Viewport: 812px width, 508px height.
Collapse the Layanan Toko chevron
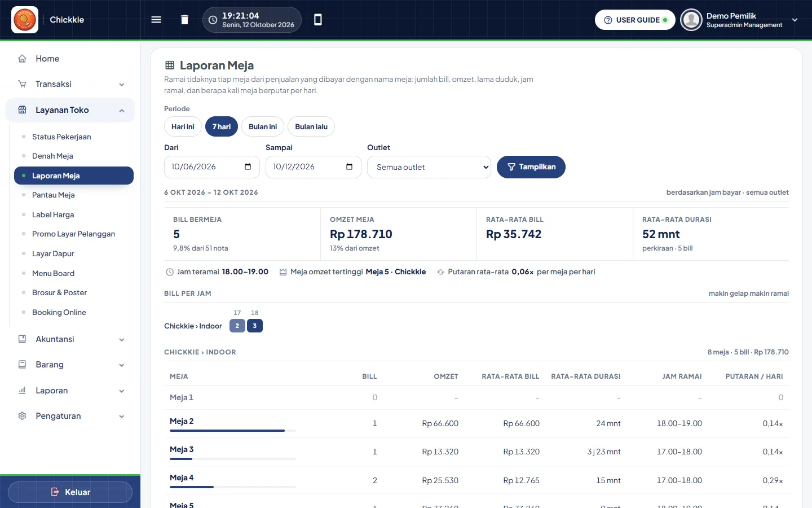pos(122,111)
